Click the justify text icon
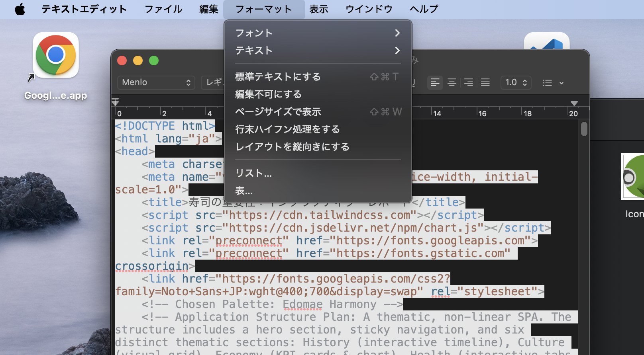The height and width of the screenshot is (355, 644). click(x=485, y=82)
